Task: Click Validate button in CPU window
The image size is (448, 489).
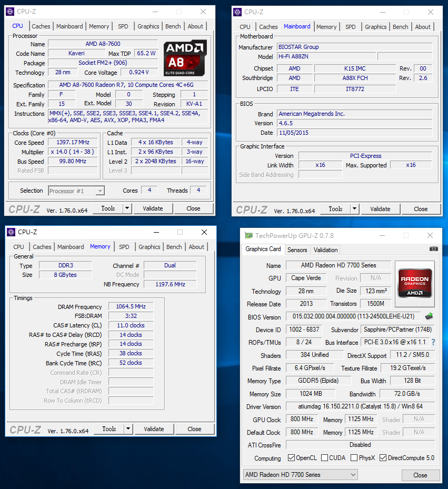Action: [153, 208]
